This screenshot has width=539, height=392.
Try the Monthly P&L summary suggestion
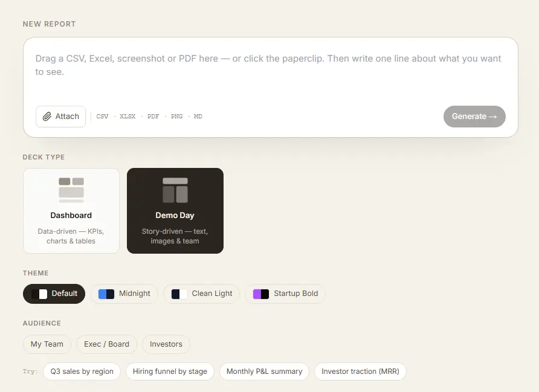[264, 371]
